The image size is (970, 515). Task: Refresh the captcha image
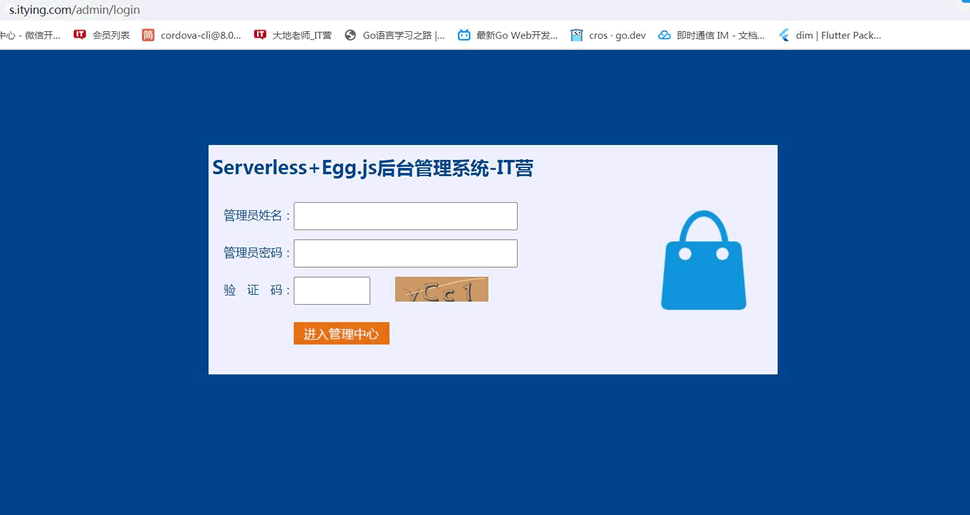442,290
